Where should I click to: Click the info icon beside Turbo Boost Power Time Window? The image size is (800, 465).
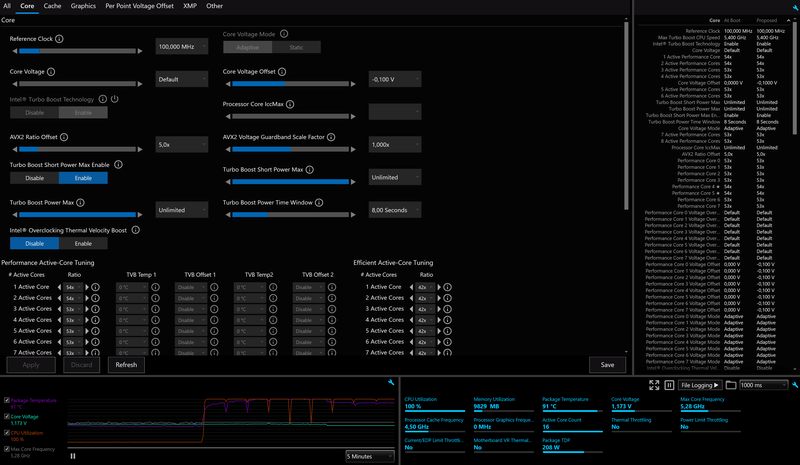320,202
